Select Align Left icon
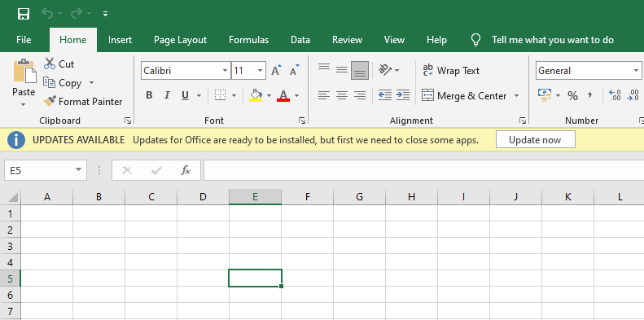The height and width of the screenshot is (320, 644). point(324,96)
